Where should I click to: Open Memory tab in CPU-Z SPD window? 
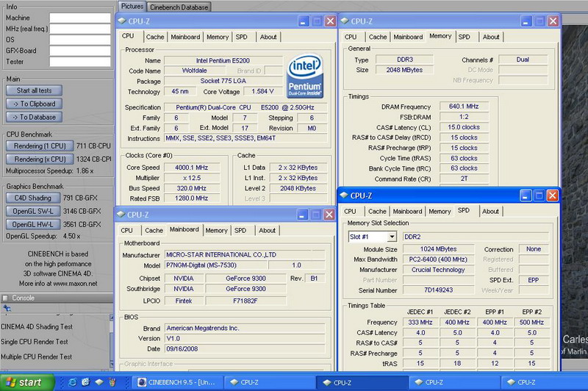click(440, 212)
